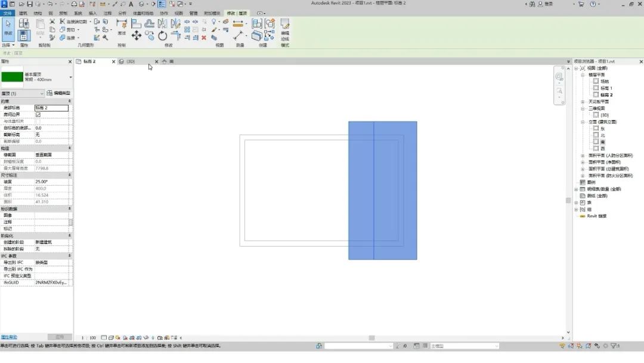
Task: Click the red Delete X icon
Action: pyautogui.click(x=204, y=37)
